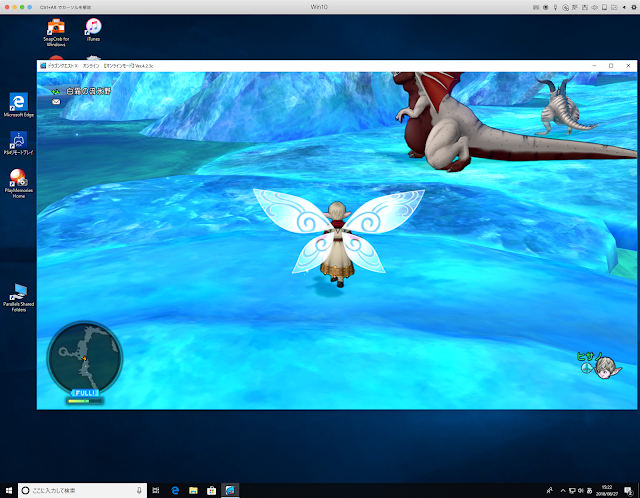Click the Parallels keyboard status icon
This screenshot has height=498, width=640.
536,7
